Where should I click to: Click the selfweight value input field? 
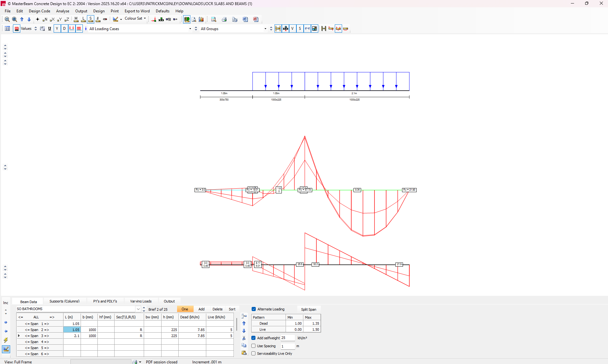287,338
